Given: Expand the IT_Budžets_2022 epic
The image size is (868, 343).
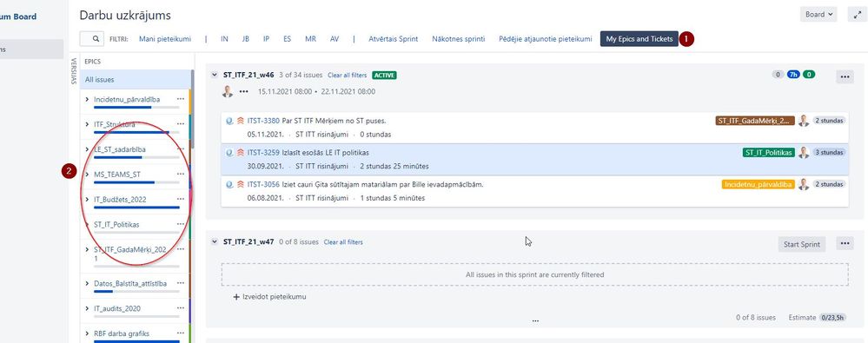Looking at the screenshot, I should [88, 199].
